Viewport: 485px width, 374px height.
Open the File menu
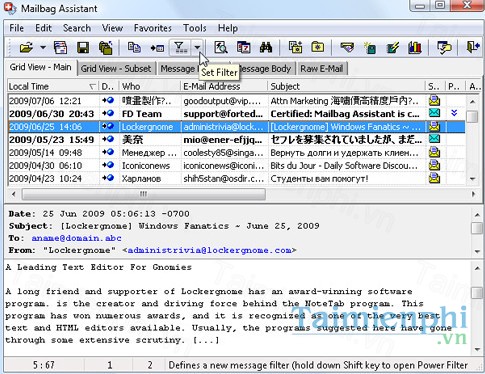coord(16,28)
